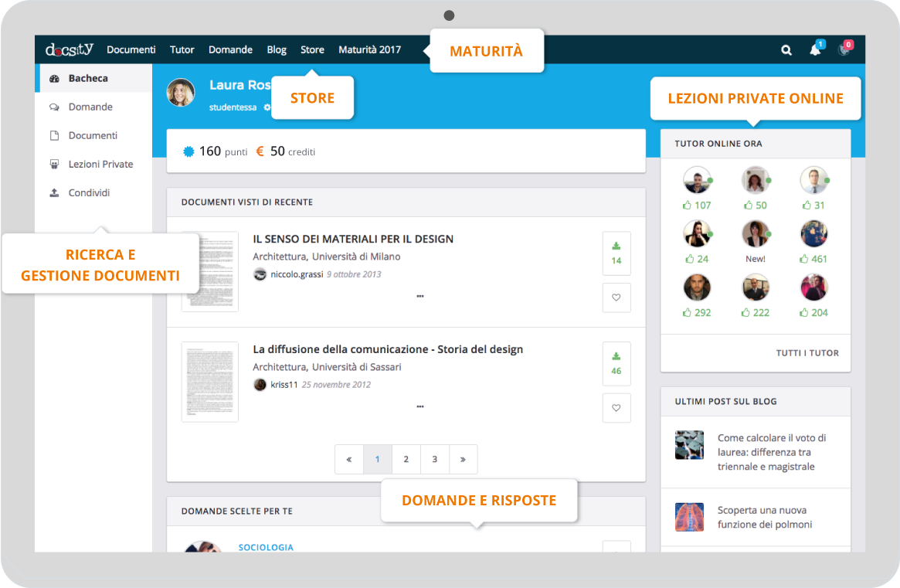The width and height of the screenshot is (900, 588).
Task: Open the blog post about voto di laurea
Action: pyautogui.click(x=771, y=452)
